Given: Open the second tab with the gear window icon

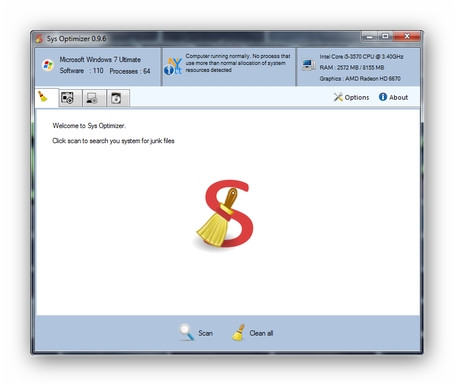Looking at the screenshot, I should [70, 98].
